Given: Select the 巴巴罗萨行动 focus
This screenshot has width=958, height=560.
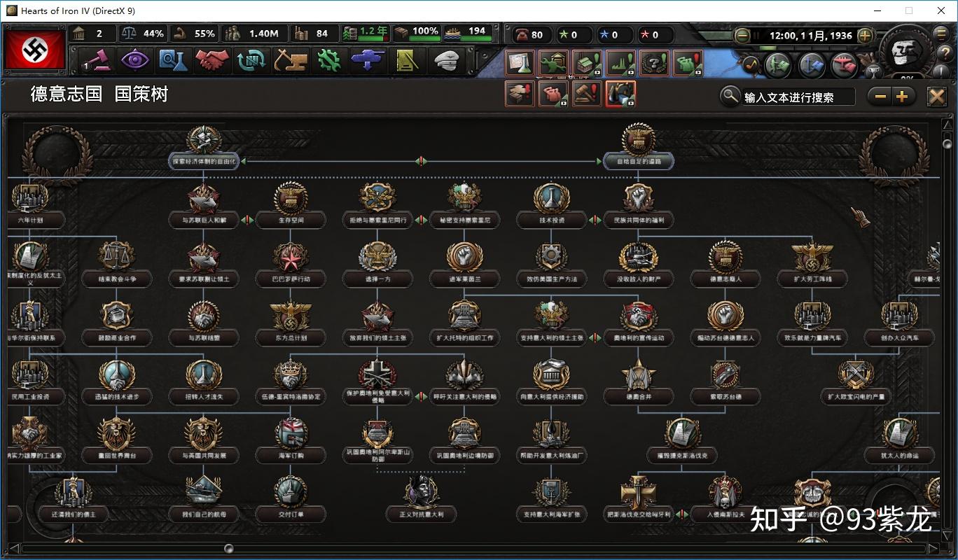Looking at the screenshot, I should [x=291, y=266].
